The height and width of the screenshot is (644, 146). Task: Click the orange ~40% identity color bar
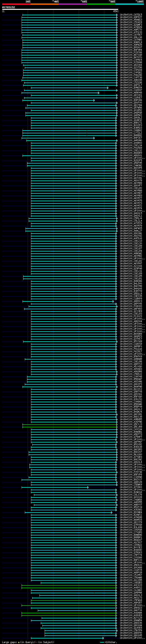coord(45,4)
